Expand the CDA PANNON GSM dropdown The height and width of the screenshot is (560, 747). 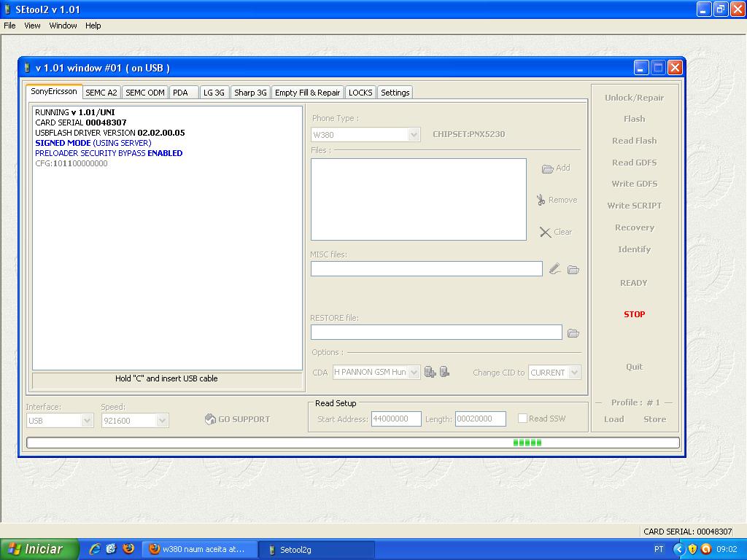click(414, 372)
